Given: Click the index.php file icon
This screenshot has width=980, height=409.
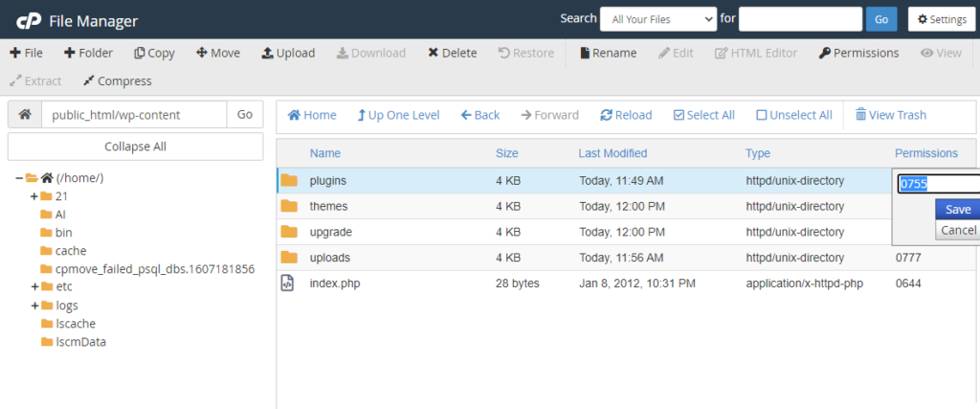Looking at the screenshot, I should (287, 284).
